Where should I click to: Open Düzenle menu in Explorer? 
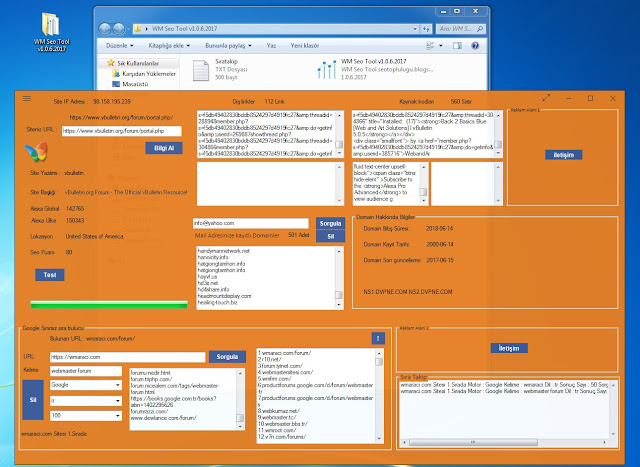pyautogui.click(x=119, y=45)
